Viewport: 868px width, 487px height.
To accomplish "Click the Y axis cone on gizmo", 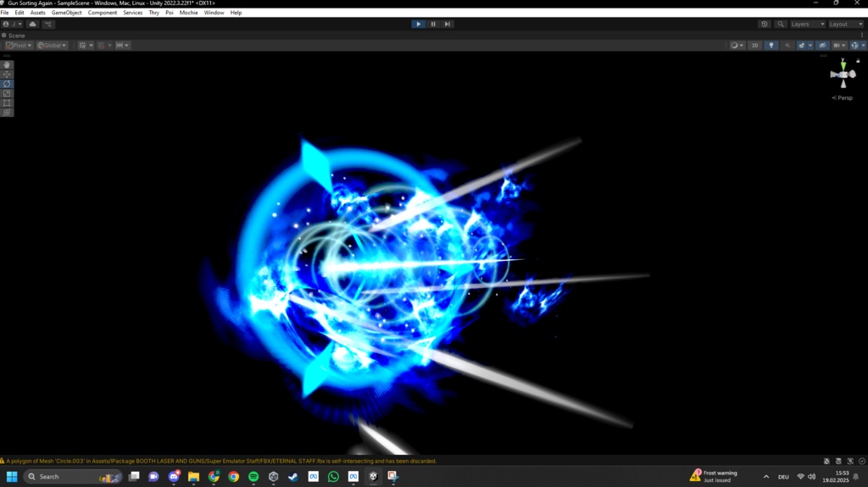I will pos(843,66).
